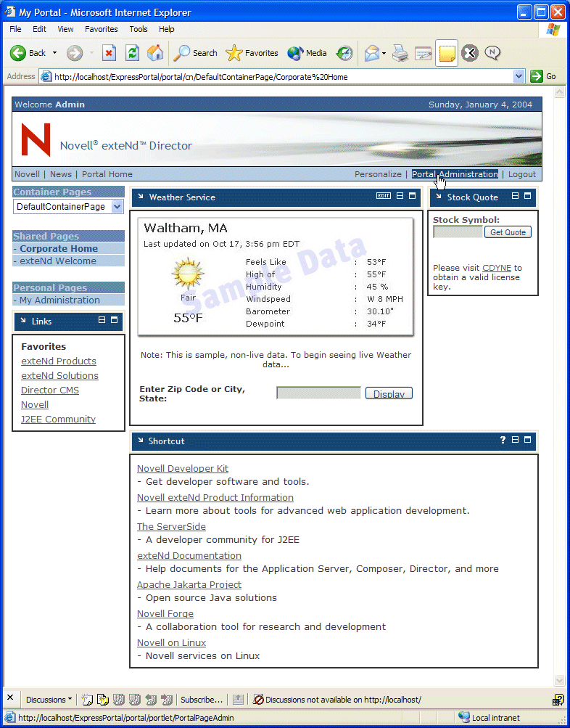Open the File menu
570x728 pixels.
click(x=15, y=29)
